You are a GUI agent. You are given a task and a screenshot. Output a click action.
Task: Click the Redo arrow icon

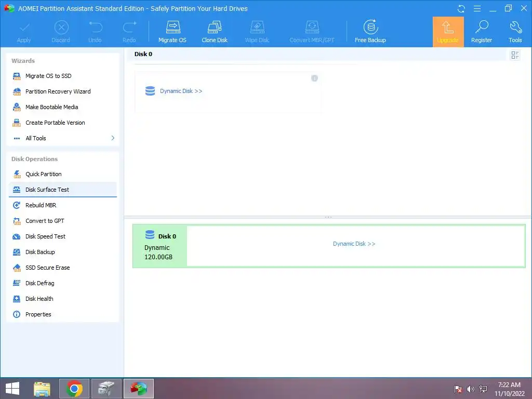point(129,27)
